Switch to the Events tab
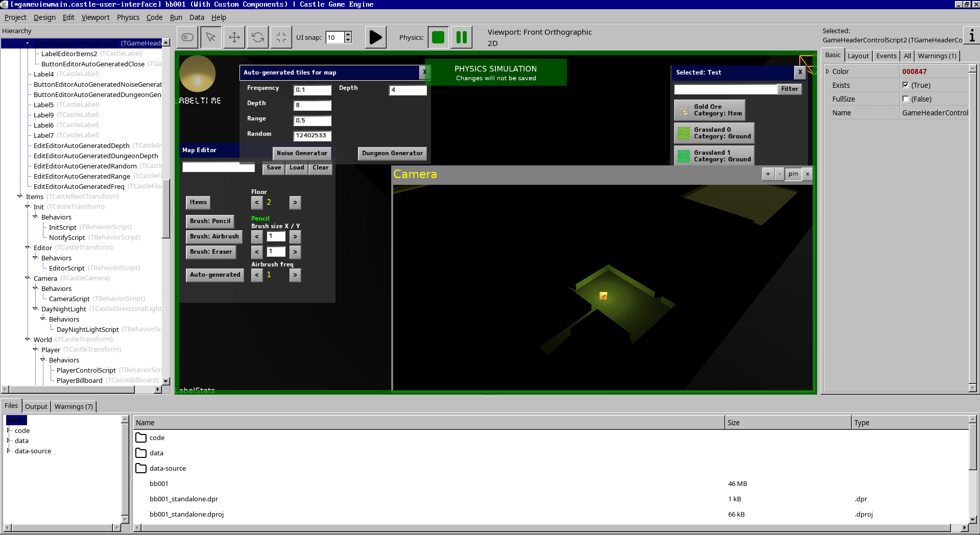Screen dimensions: 980x535 [886, 56]
